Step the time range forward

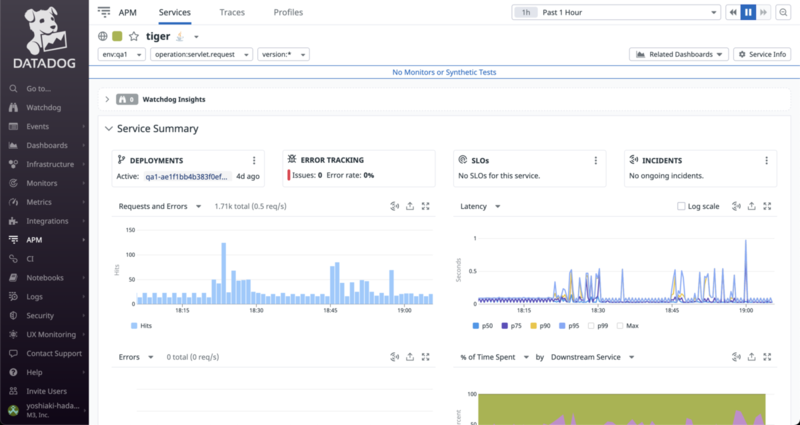click(x=763, y=12)
